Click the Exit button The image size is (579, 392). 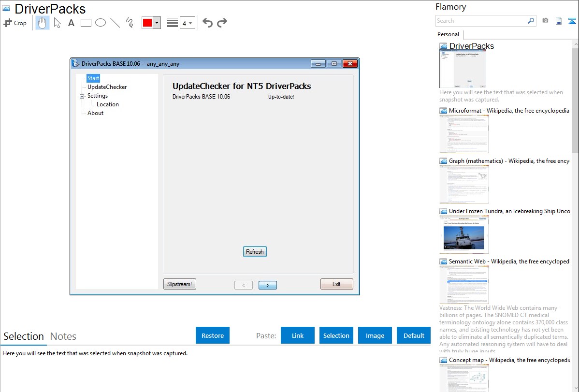click(x=337, y=284)
